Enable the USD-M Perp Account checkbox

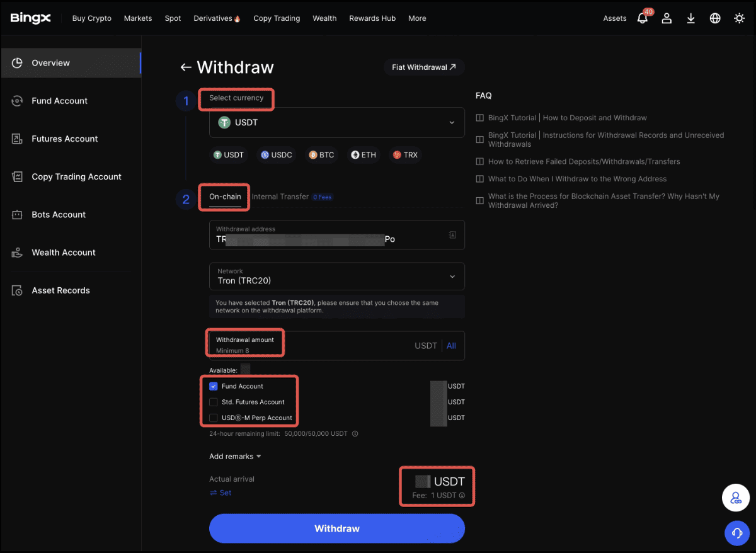click(214, 418)
